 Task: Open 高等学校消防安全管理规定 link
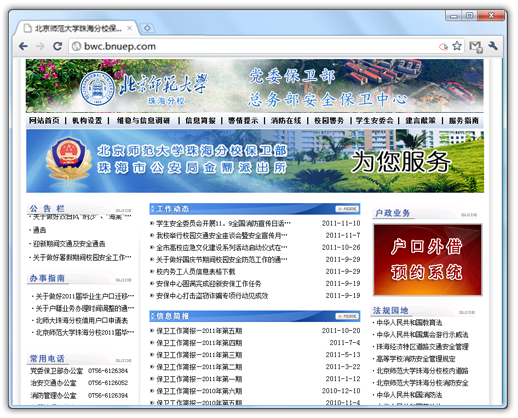(416, 359)
